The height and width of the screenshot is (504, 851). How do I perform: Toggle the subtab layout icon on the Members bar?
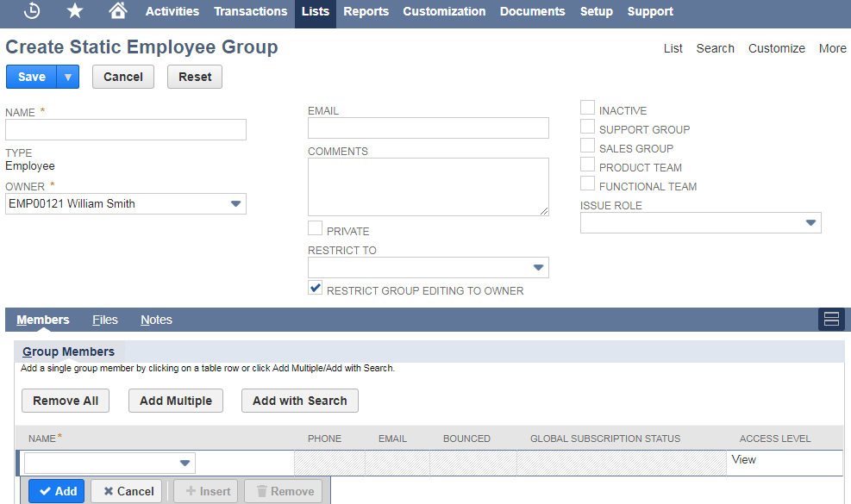(x=830, y=319)
